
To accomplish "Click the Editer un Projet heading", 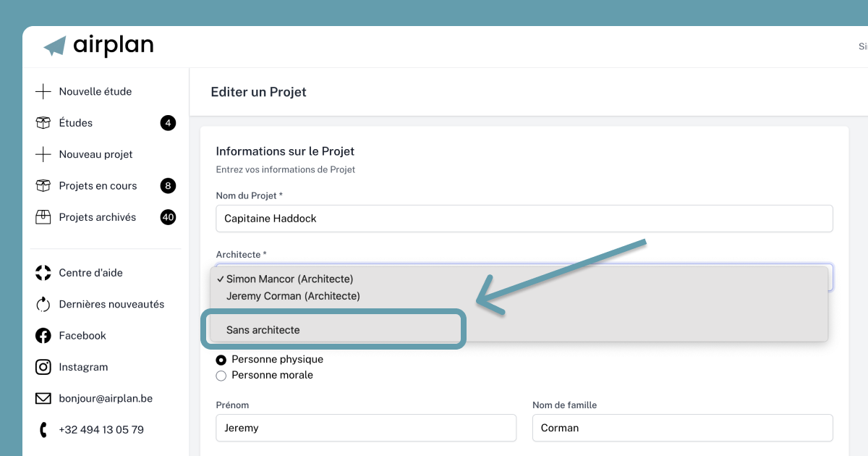I will pyautogui.click(x=258, y=92).
